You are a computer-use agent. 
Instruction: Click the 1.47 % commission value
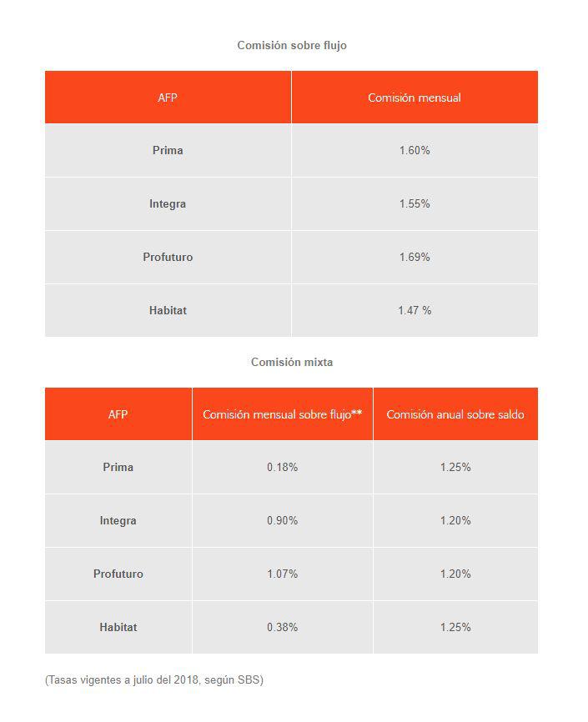tap(415, 311)
